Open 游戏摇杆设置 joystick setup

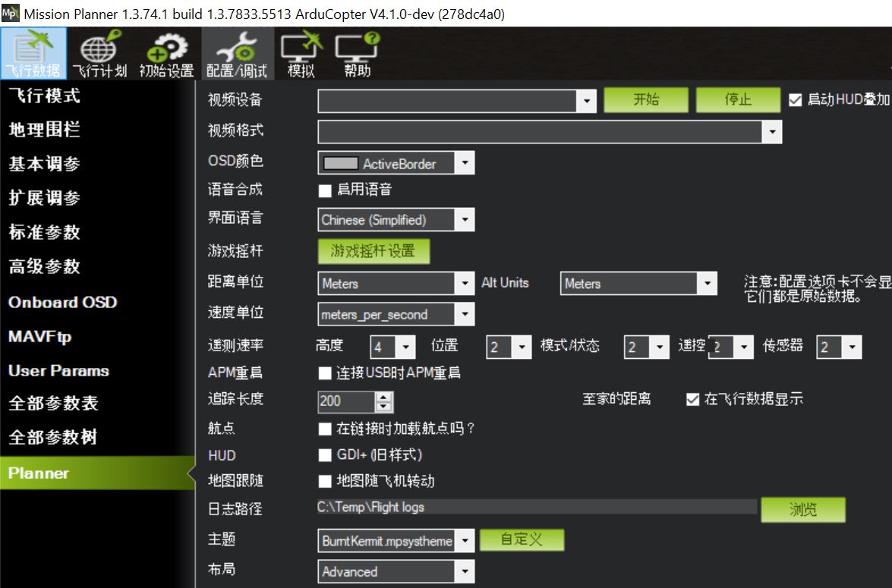coord(374,251)
